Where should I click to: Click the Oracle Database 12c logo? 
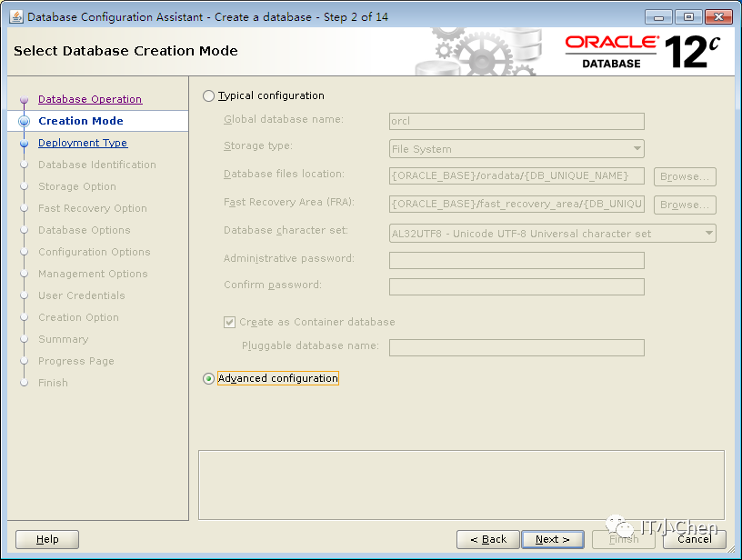(x=643, y=52)
